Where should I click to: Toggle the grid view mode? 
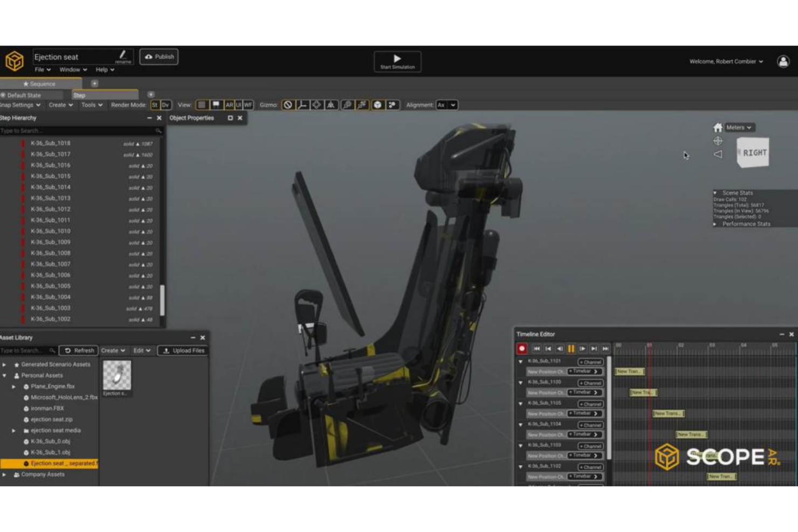click(x=203, y=105)
